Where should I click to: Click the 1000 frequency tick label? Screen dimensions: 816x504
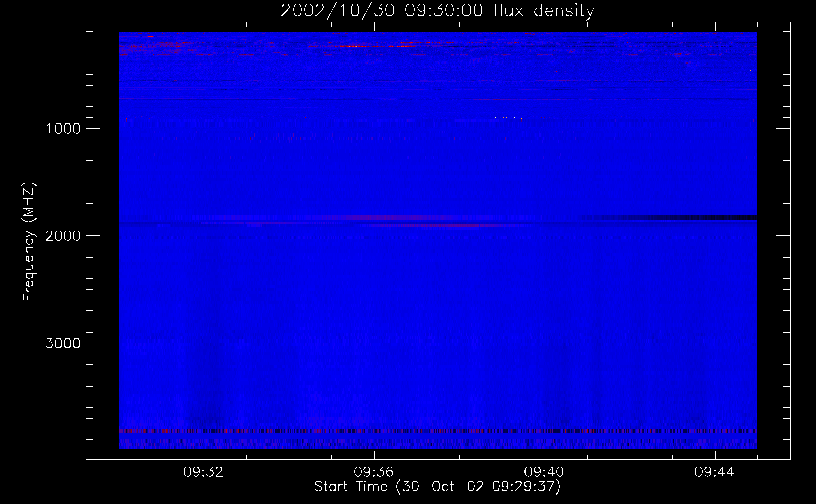click(64, 129)
